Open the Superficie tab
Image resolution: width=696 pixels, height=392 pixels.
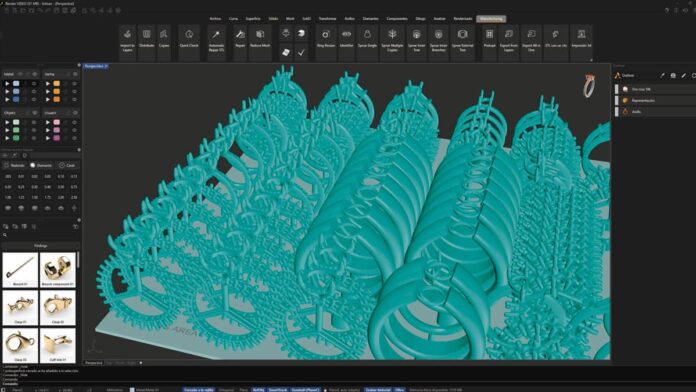pos(253,19)
